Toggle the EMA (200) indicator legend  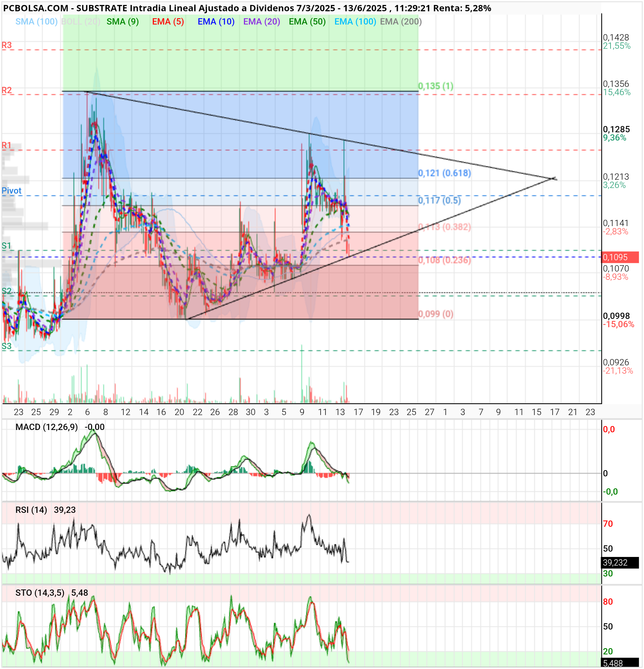[401, 22]
